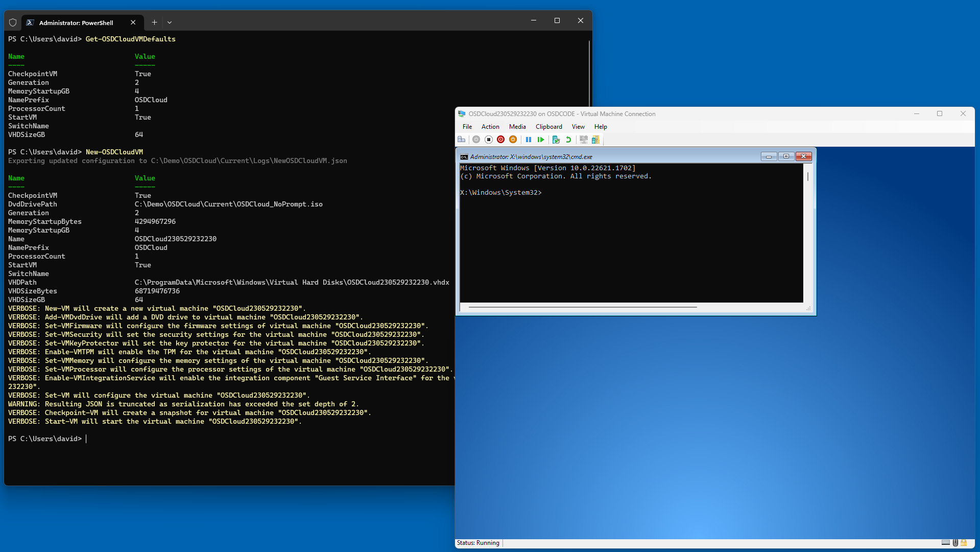Screen dimensions: 980x552
Task: Select the Administrator: PowerShell tab
Action: [76, 22]
